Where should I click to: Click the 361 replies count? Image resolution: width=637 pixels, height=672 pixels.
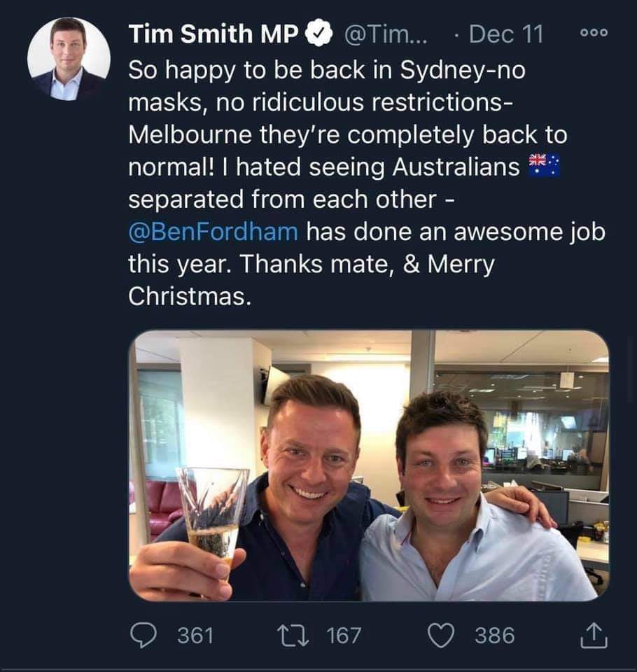tap(195, 635)
